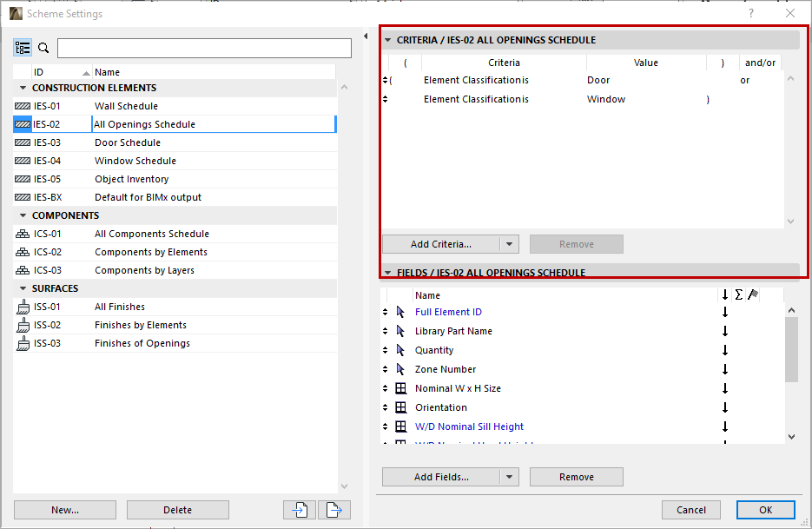Click the Delete scheme button

178,510
